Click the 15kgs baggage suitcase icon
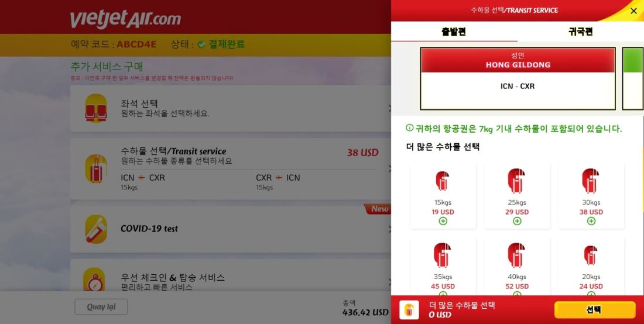This screenshot has width=644, height=324. [443, 181]
